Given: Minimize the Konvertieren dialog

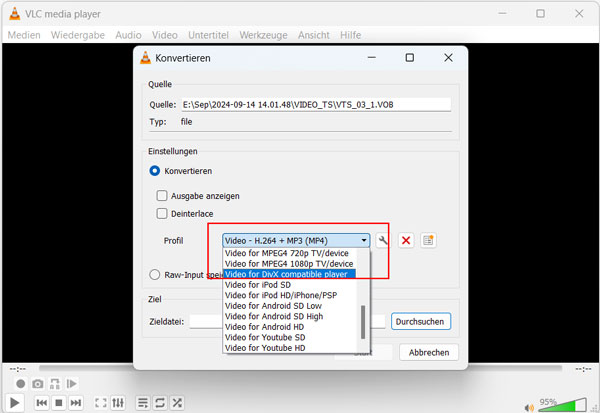Looking at the screenshot, I should click(372, 58).
